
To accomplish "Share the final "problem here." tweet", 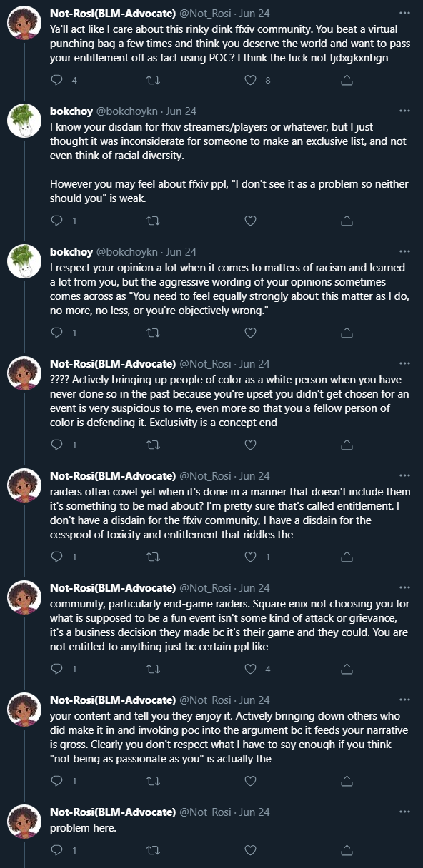I will 347,850.
